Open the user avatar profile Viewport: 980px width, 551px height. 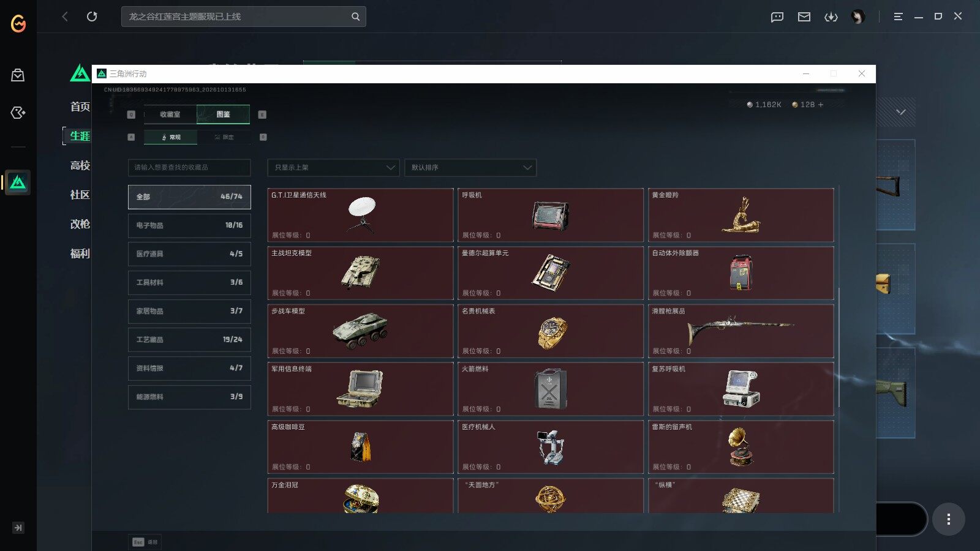pos(858,17)
